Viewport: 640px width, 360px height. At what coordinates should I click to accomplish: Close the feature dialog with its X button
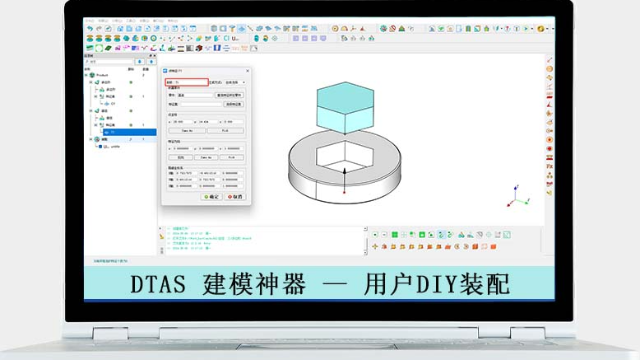[247, 71]
